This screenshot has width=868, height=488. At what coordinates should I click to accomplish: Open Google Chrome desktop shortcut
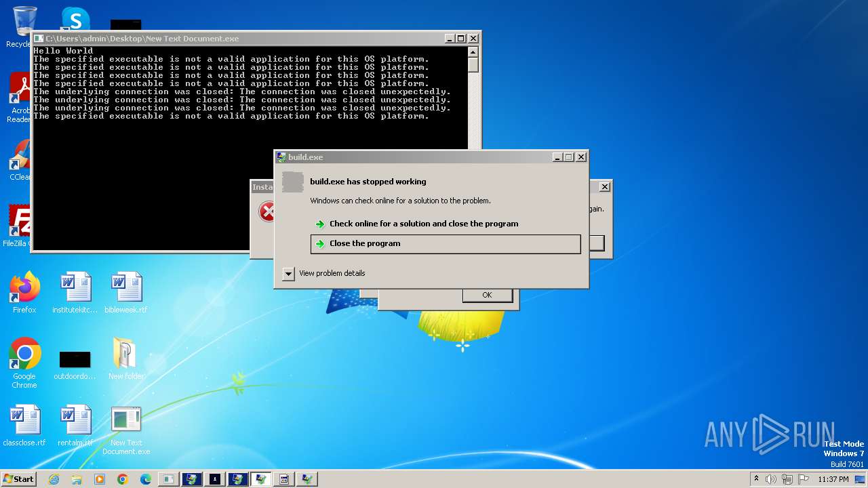pyautogui.click(x=24, y=363)
